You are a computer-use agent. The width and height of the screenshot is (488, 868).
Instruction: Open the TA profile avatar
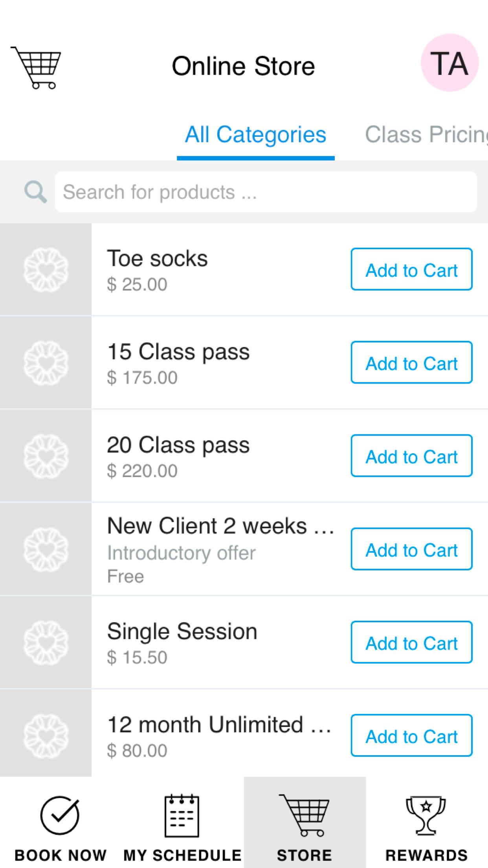point(449,63)
